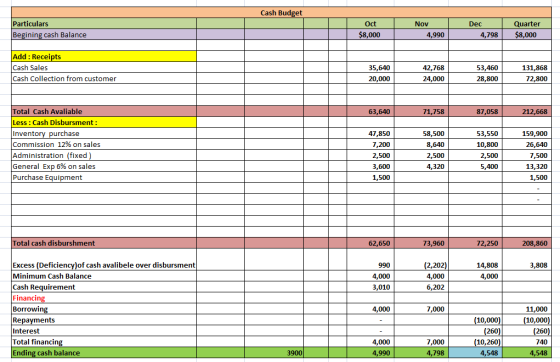Select Dec total disbursement 72,250
This screenshot has width=560, height=362.
point(475,243)
